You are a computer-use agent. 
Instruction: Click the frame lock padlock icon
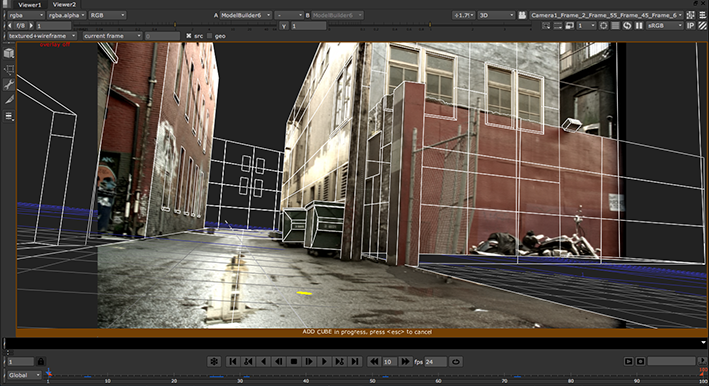[41, 362]
